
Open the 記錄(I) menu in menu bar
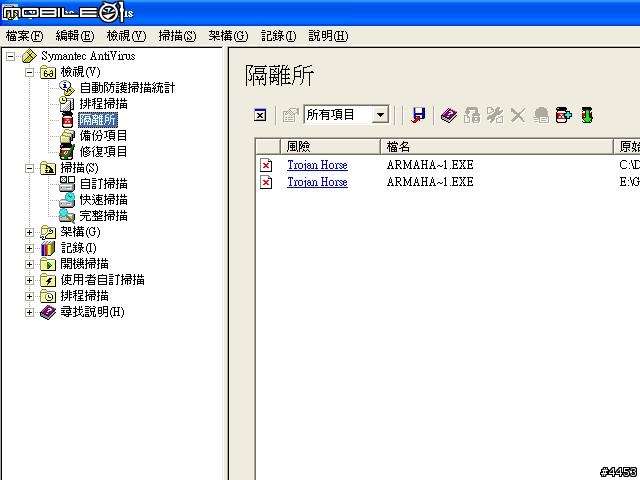point(278,36)
